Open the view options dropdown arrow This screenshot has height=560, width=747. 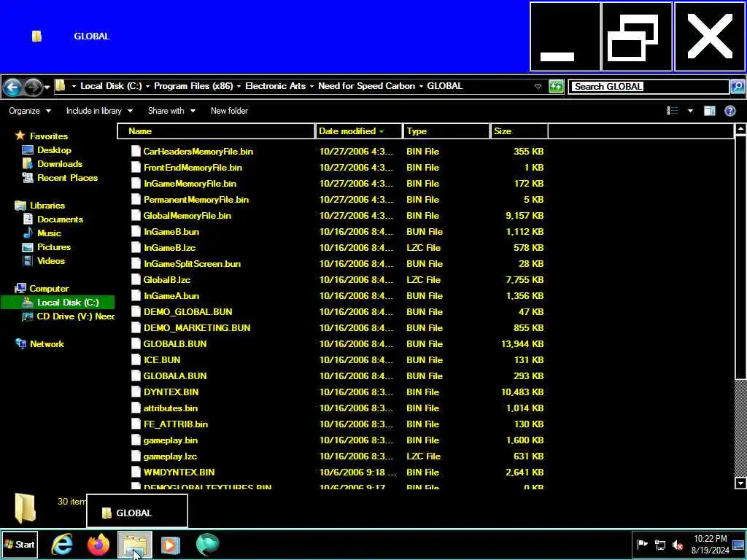tap(690, 111)
